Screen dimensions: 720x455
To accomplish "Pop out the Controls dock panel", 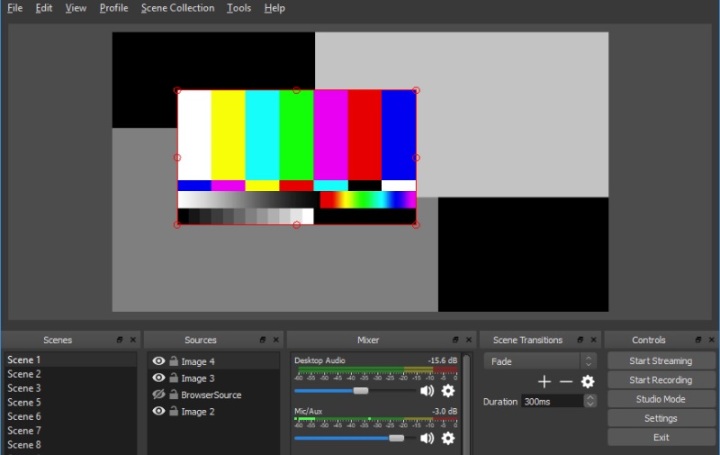I will pyautogui.click(x=698, y=340).
